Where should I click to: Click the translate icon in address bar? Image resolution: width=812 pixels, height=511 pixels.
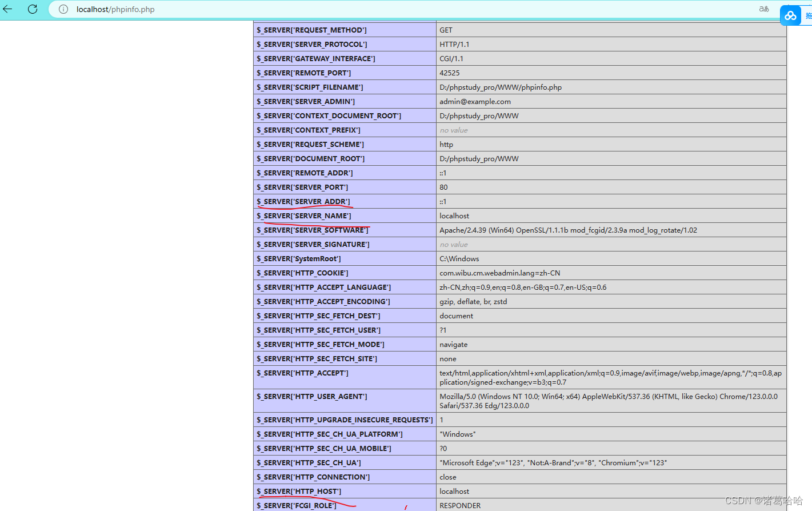coord(764,9)
